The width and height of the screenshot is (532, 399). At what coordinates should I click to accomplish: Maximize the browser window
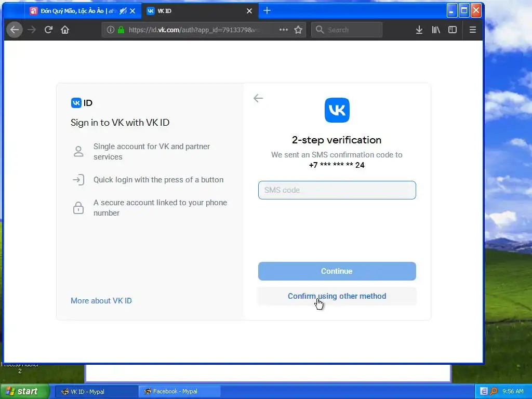point(464,11)
